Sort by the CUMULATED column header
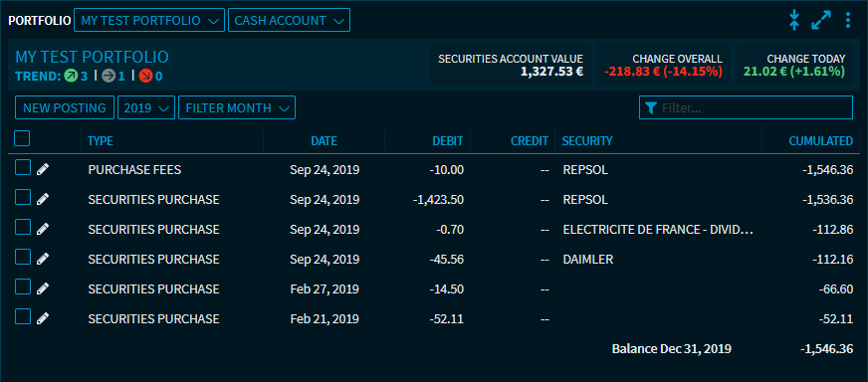Image resolution: width=868 pixels, height=382 pixels. (821, 141)
